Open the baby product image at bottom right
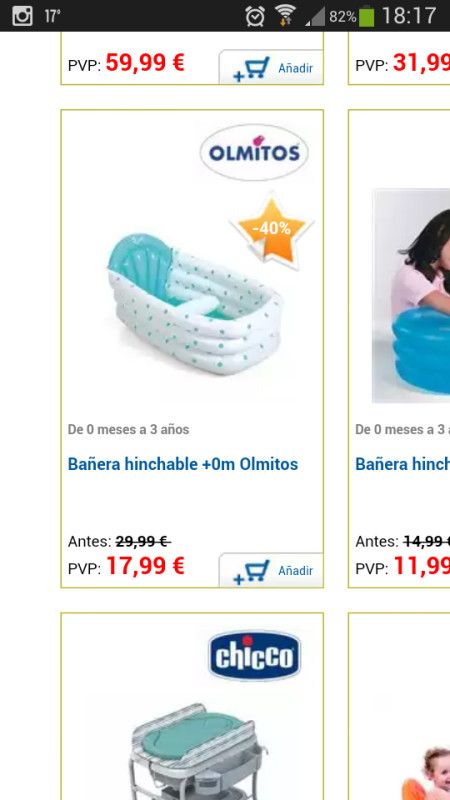450x800 pixels. tap(426, 773)
